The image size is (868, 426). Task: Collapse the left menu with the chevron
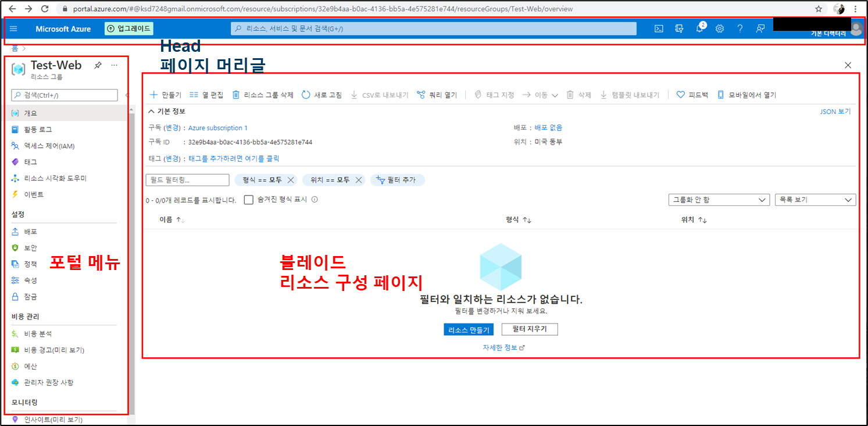click(127, 95)
